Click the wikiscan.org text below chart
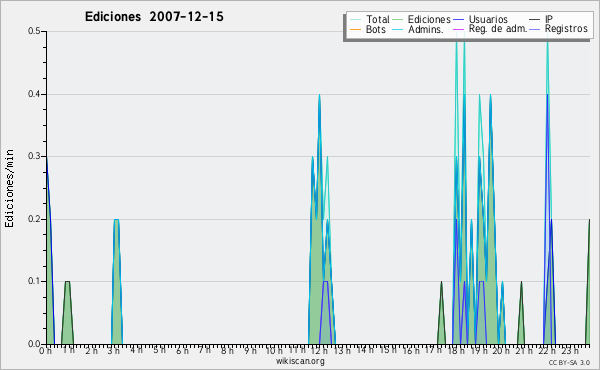 pos(300,361)
